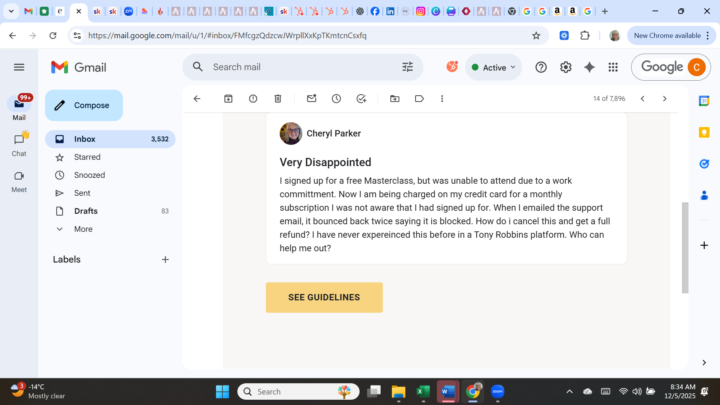
Task: Click inside the Search mail field
Action: [303, 67]
